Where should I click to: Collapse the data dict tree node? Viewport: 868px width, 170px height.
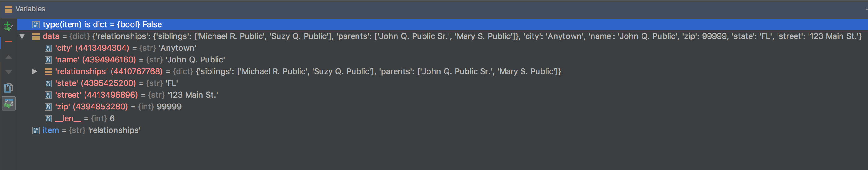click(x=22, y=36)
